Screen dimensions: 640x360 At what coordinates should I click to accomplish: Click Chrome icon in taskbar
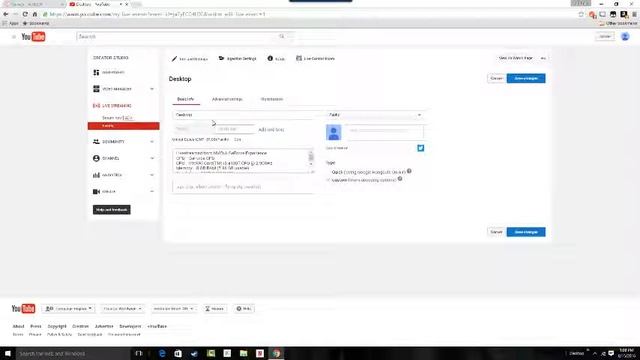click(276, 353)
